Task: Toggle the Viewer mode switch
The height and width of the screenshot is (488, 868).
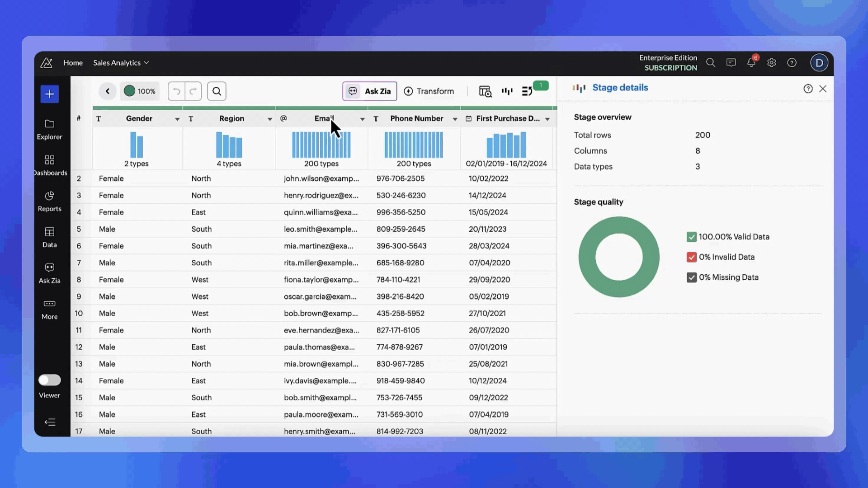Action: 49,380
